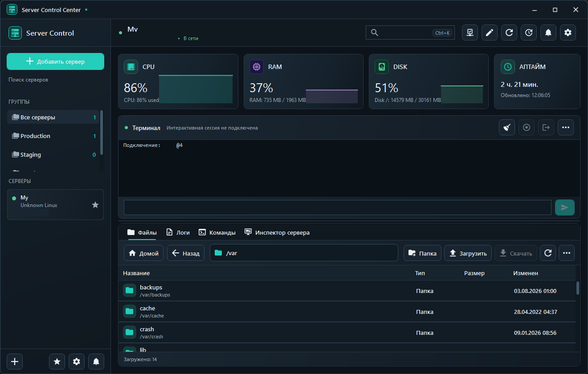
Task: Click the Обновлено: 12:06:05 text
Action: pos(525,95)
